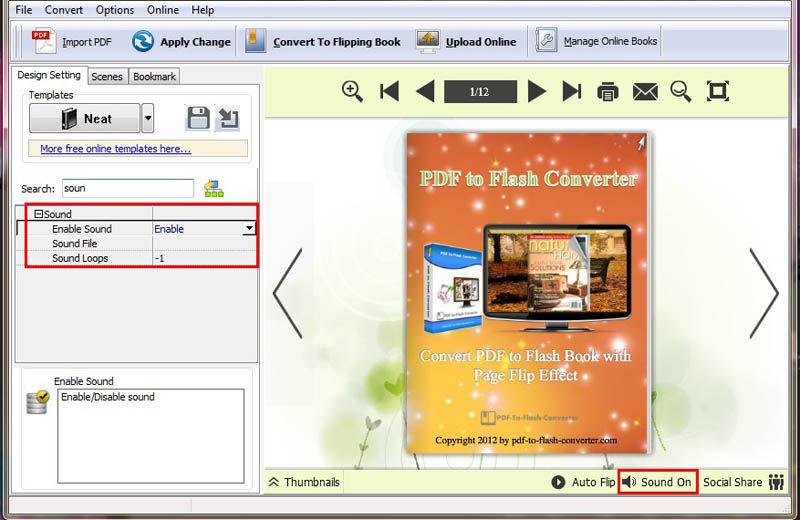This screenshot has width=800, height=520.
Task: Toggle fullscreen view icon
Action: (x=717, y=92)
